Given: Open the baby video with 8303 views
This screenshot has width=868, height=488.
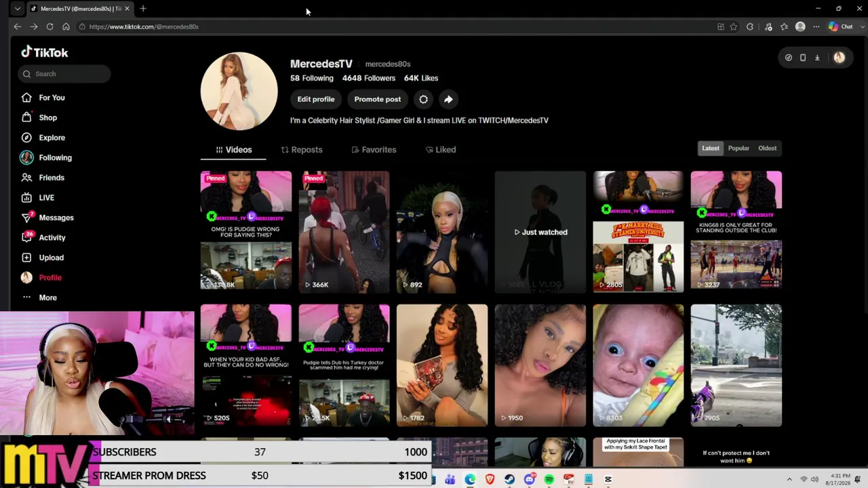Looking at the screenshot, I should 638,365.
